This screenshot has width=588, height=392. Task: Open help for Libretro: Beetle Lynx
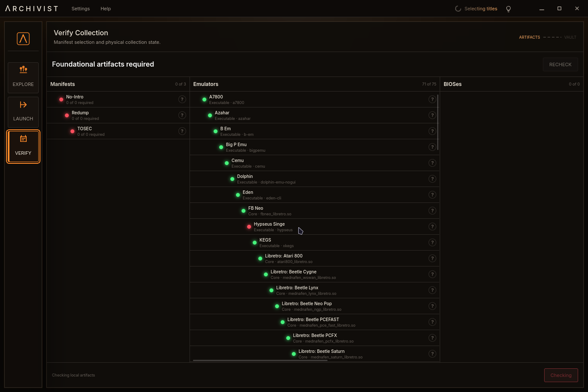click(x=432, y=290)
